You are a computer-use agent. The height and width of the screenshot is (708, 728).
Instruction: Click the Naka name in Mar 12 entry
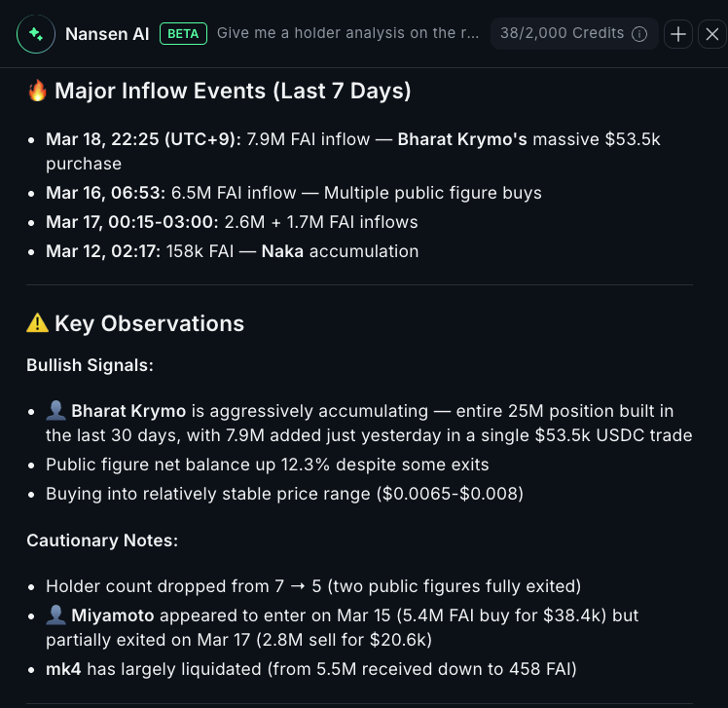pyautogui.click(x=282, y=251)
